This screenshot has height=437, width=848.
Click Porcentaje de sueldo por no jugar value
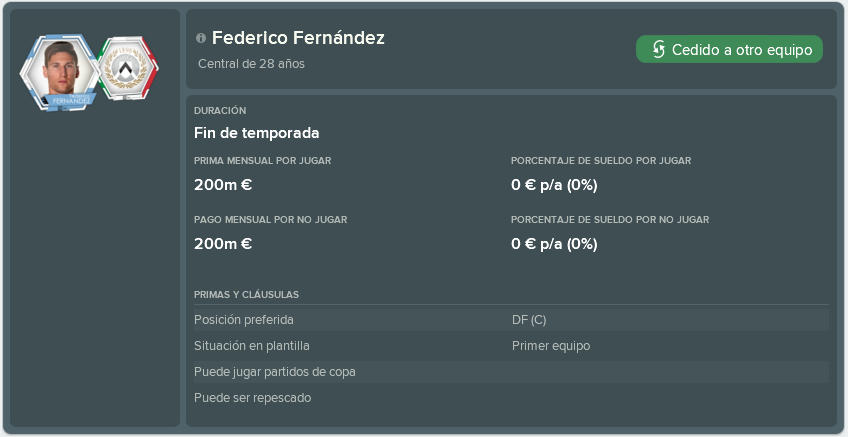(554, 244)
